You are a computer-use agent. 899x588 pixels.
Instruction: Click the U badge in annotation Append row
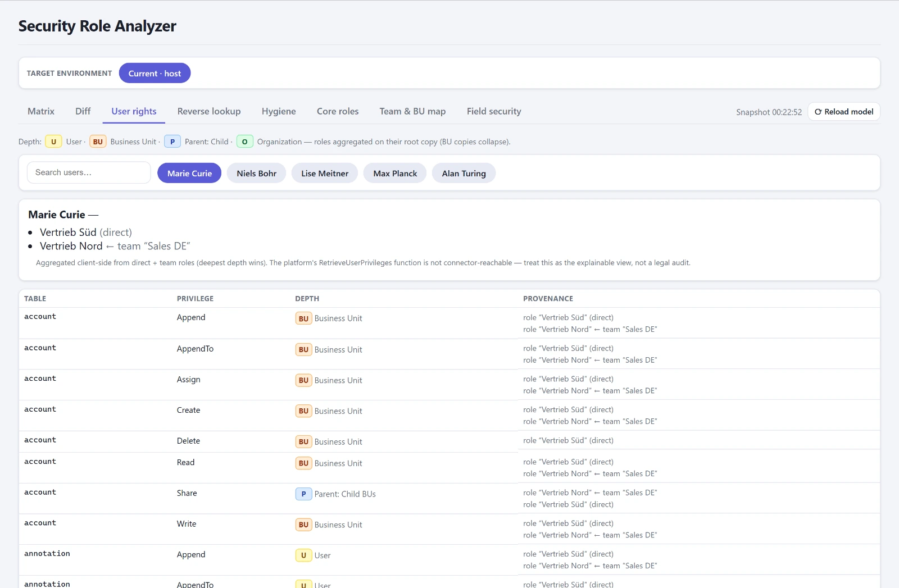pos(303,555)
